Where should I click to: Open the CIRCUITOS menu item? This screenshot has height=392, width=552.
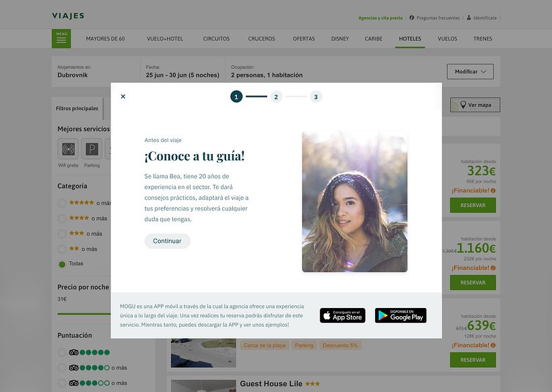pyautogui.click(x=216, y=39)
